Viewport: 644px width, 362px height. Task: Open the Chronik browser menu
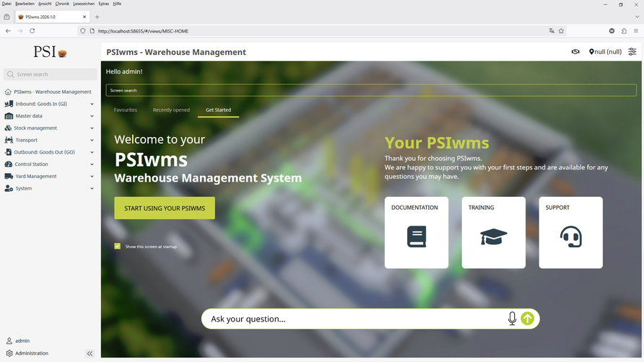62,4
